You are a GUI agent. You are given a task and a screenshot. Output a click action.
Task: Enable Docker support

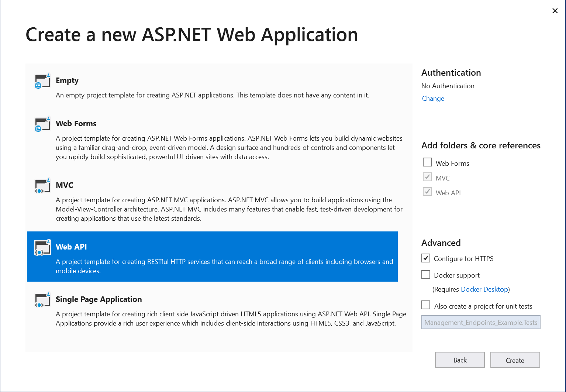tap(425, 275)
